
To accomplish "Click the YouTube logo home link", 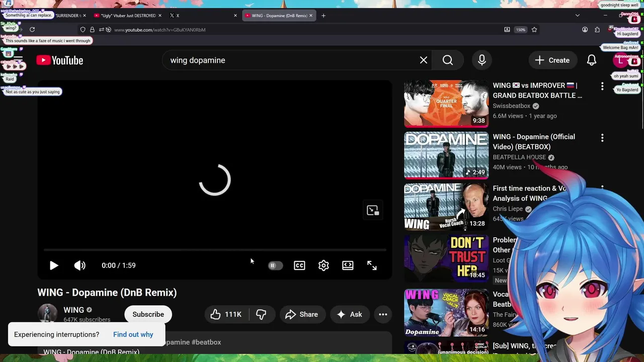I will point(60,60).
